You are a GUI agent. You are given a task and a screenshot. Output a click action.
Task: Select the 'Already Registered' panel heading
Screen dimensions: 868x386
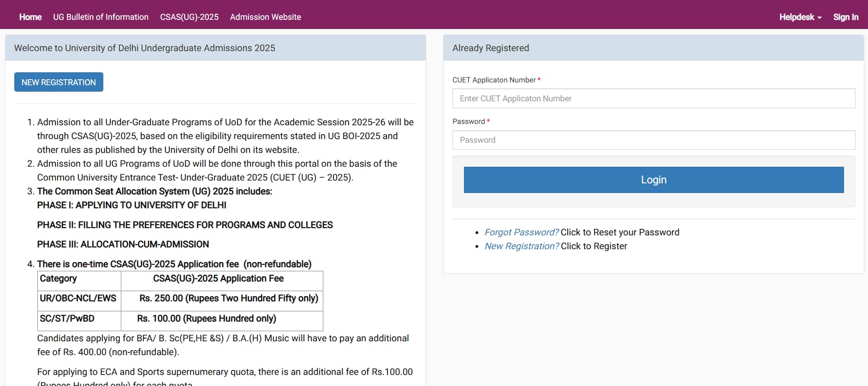tap(491, 48)
